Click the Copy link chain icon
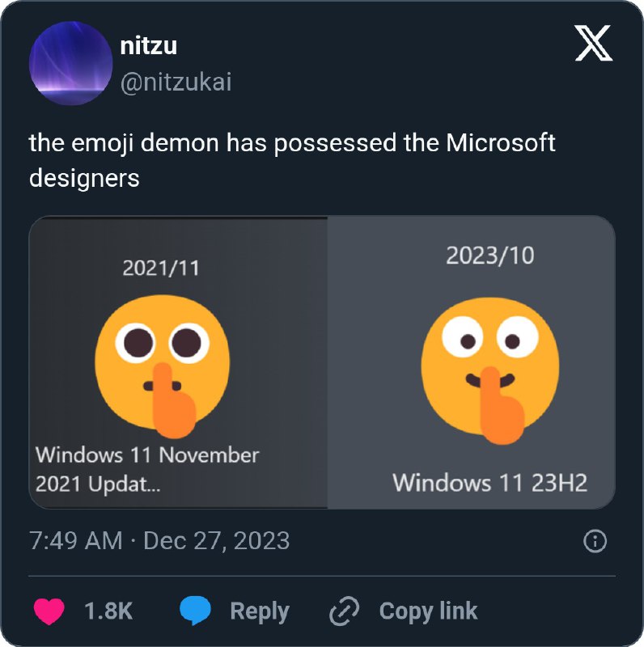The image size is (644, 647). (343, 611)
